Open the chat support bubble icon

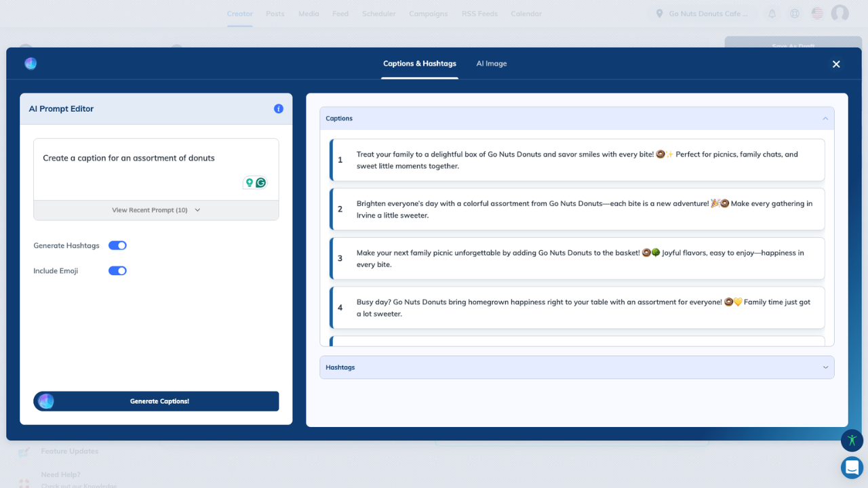(852, 468)
